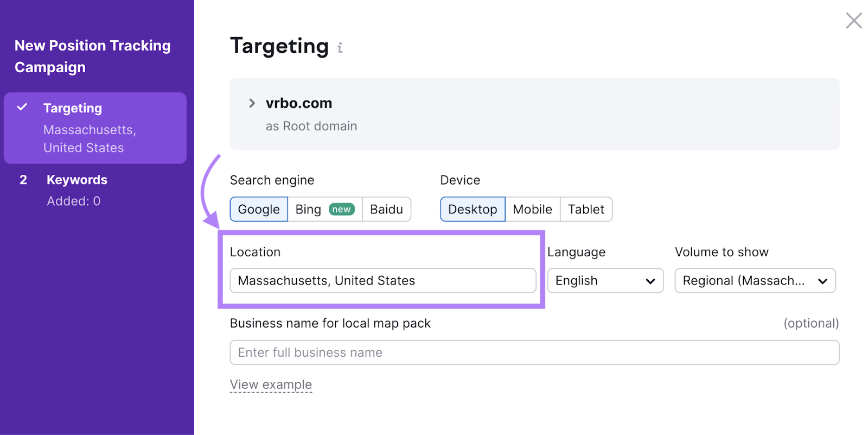Click the Targeting step checkmark icon
The height and width of the screenshot is (435, 868).
(x=22, y=107)
